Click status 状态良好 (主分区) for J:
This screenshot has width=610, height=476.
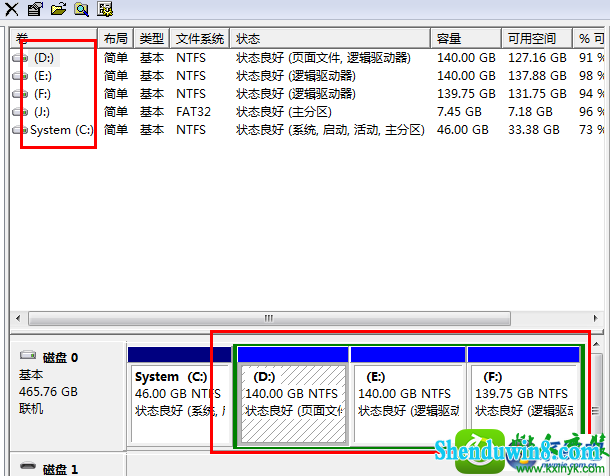coord(284,112)
